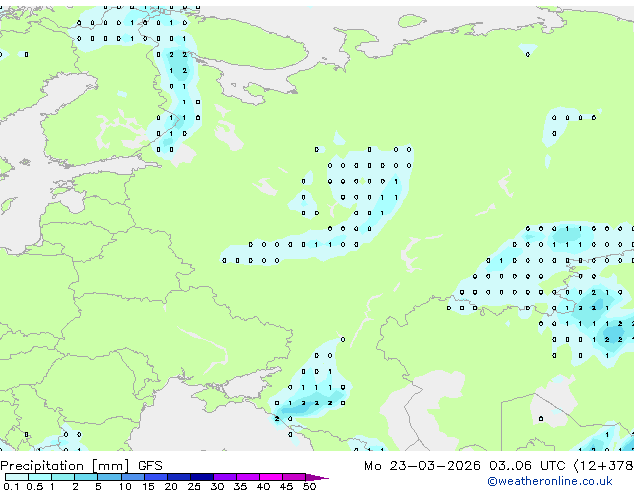Image resolution: width=634 pixels, height=490 pixels.
Task: Click the 1–2 mm legend color swatch
Action: tap(63, 477)
